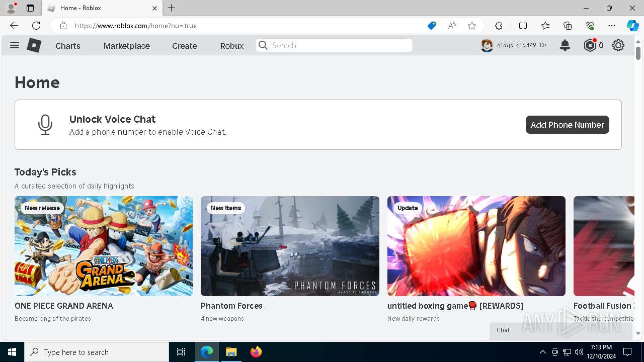Open the Edge profile icon
The height and width of the screenshot is (362, 644).
[x=11, y=8]
